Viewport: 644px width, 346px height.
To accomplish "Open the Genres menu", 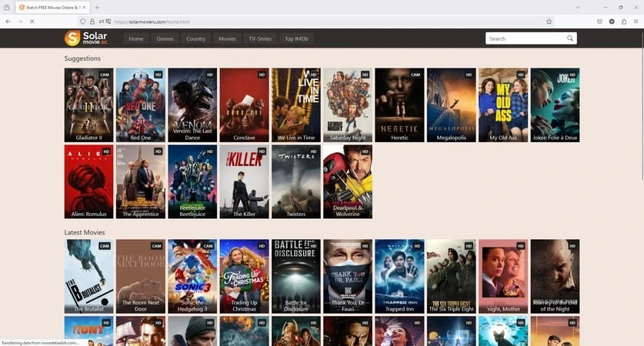I will click(165, 38).
